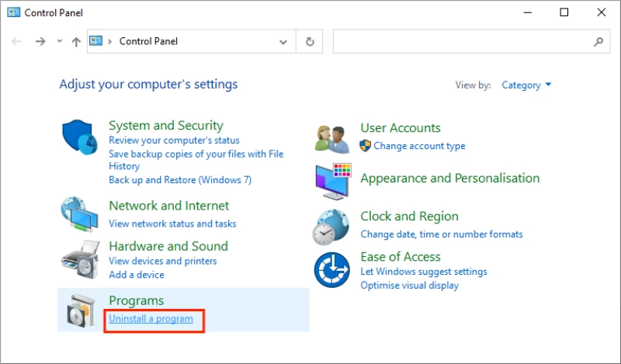621x364 pixels.
Task: Click Optimise visual display link
Action: coord(410,286)
